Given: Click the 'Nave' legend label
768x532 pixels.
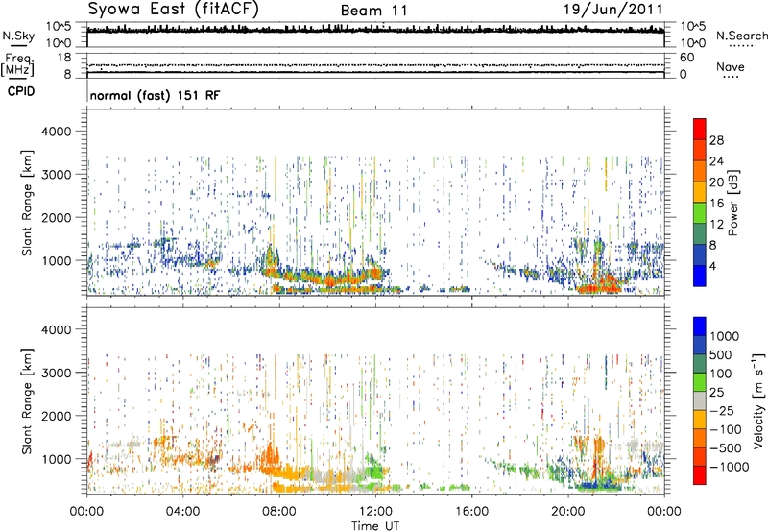Looking at the screenshot, I should pos(730,66).
